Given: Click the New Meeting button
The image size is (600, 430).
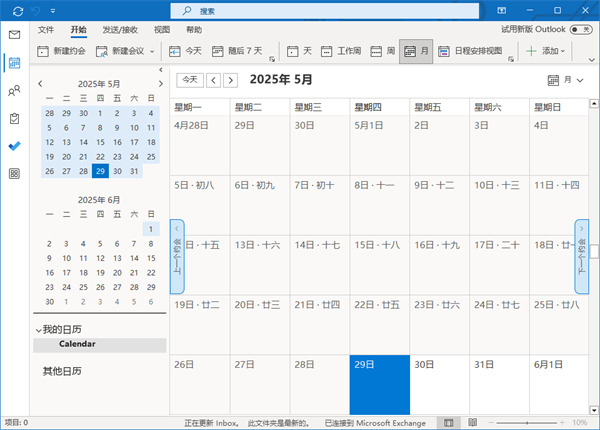Looking at the screenshot, I should tap(120, 51).
